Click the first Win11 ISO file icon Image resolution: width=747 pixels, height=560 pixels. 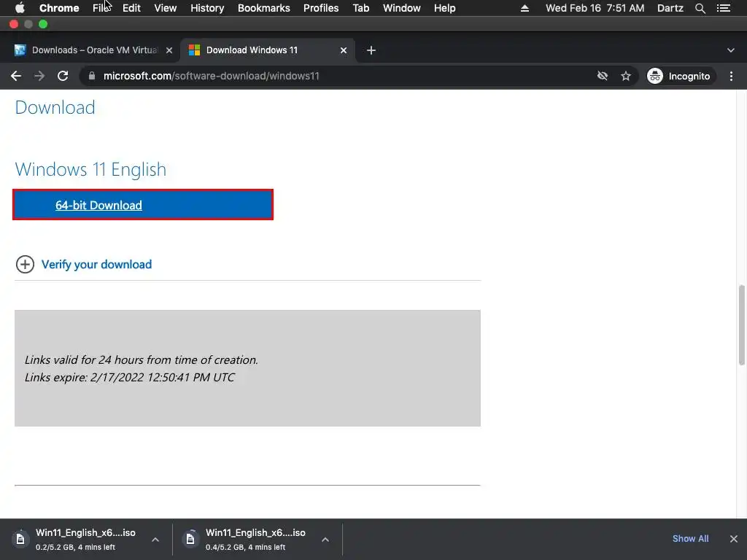(20, 539)
